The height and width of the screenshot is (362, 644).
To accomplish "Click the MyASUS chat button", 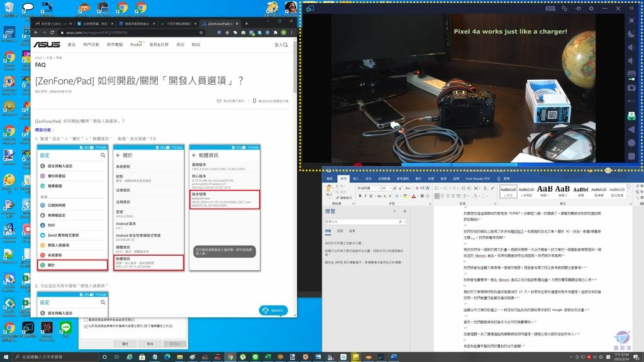I will (x=274, y=310).
